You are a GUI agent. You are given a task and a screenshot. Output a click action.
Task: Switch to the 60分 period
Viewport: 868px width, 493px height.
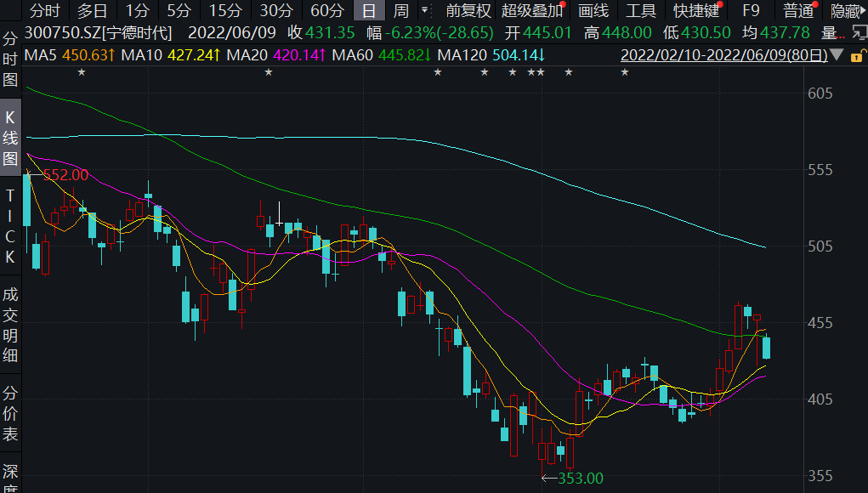click(x=327, y=11)
